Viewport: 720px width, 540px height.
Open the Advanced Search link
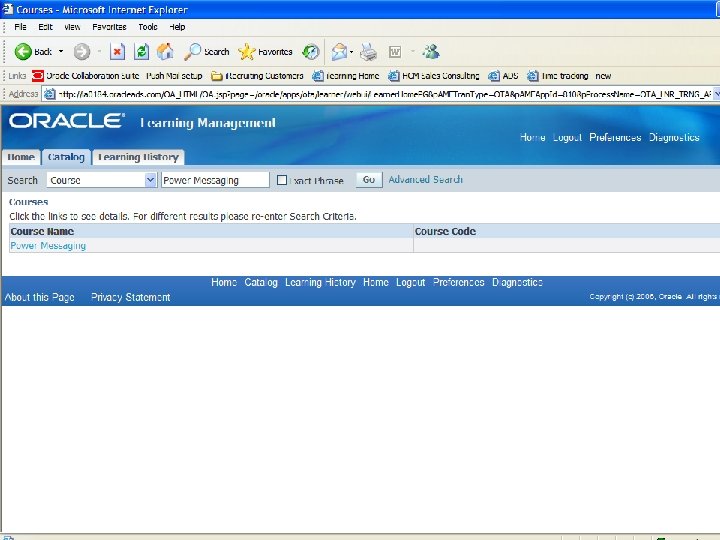click(x=425, y=180)
